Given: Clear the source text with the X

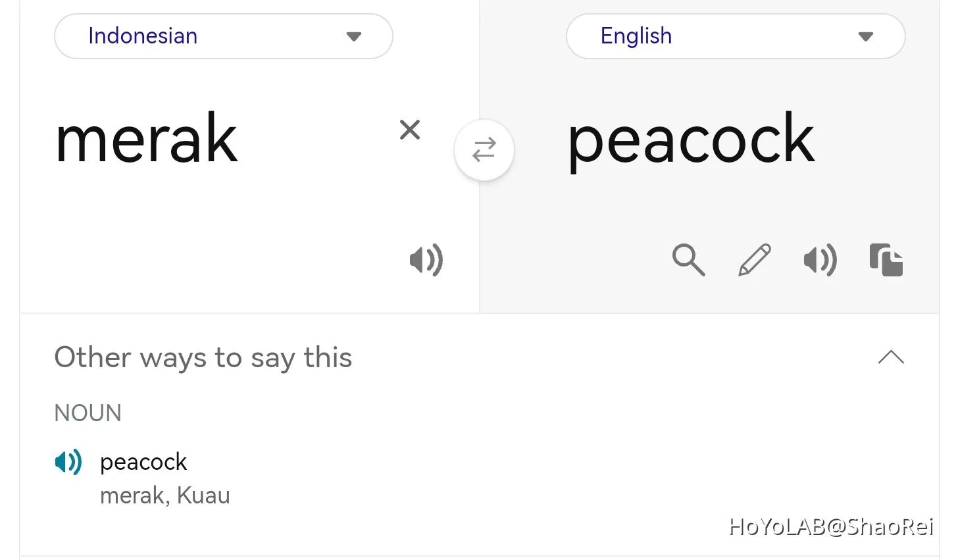Looking at the screenshot, I should [409, 130].
